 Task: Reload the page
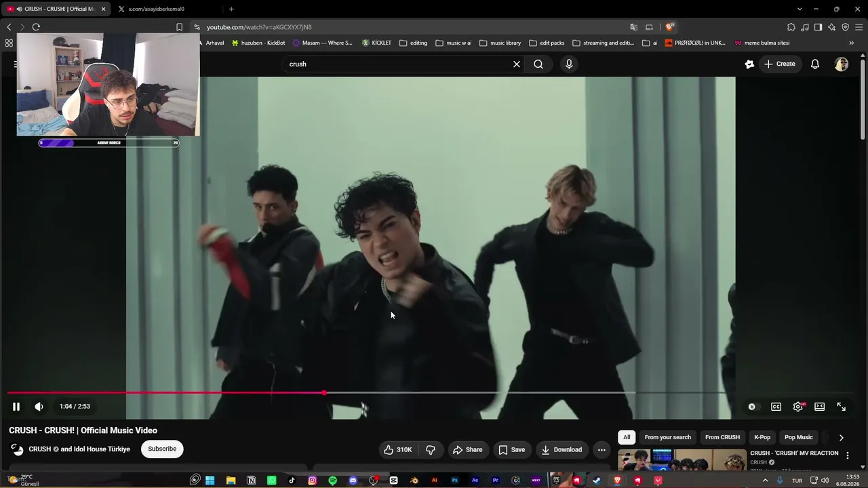click(36, 27)
